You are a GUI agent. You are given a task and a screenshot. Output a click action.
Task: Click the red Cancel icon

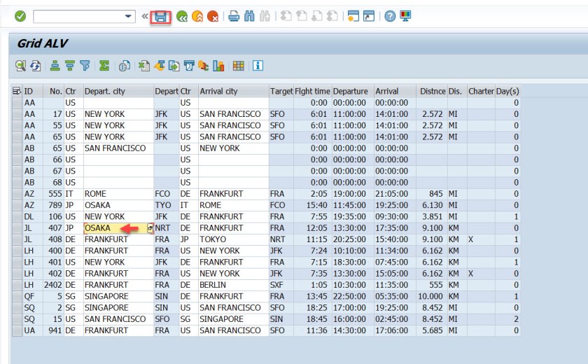213,16
